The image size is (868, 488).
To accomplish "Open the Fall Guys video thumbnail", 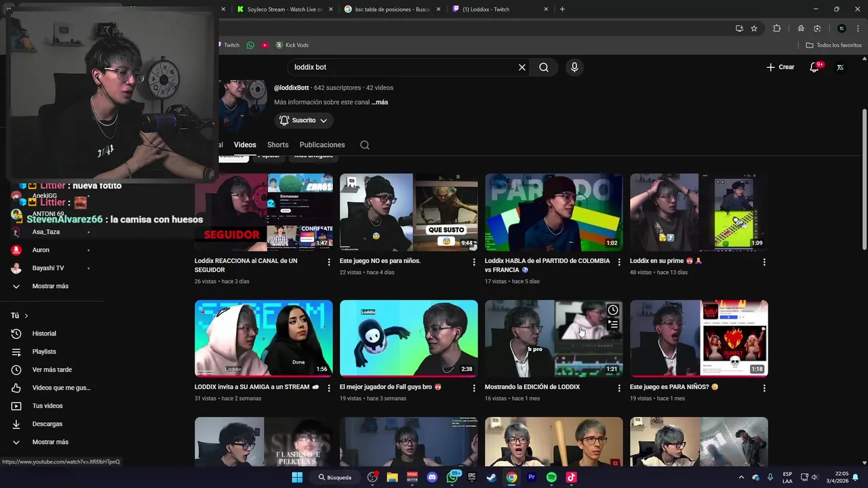I will [408, 338].
